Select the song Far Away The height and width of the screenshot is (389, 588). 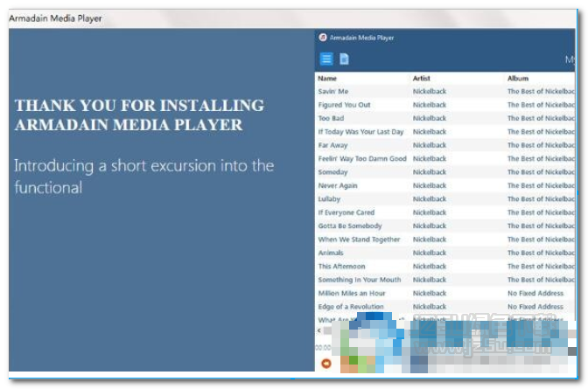(x=332, y=145)
